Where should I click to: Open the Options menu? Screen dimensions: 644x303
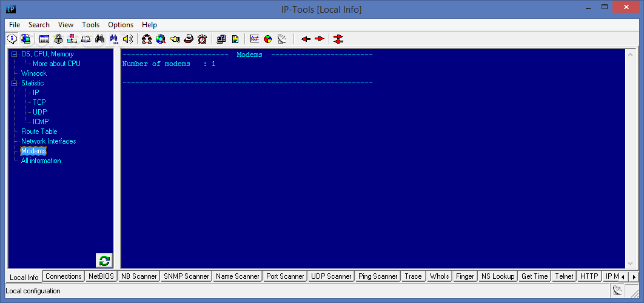click(121, 25)
